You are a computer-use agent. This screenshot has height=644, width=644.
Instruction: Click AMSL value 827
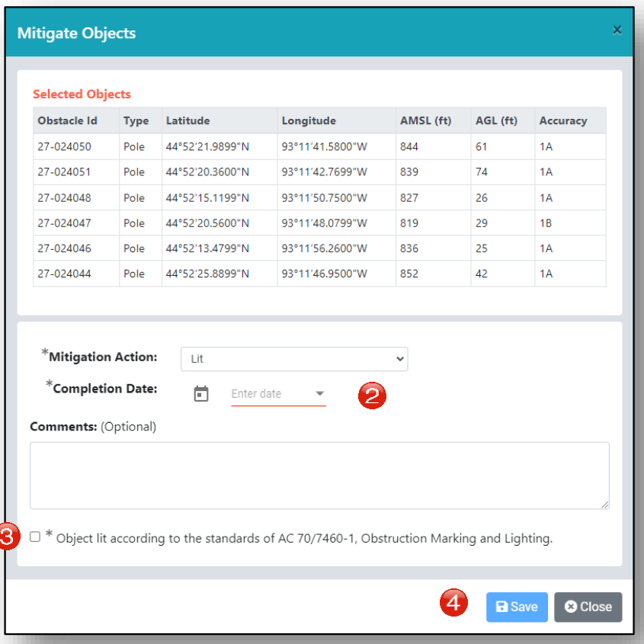[x=409, y=198]
